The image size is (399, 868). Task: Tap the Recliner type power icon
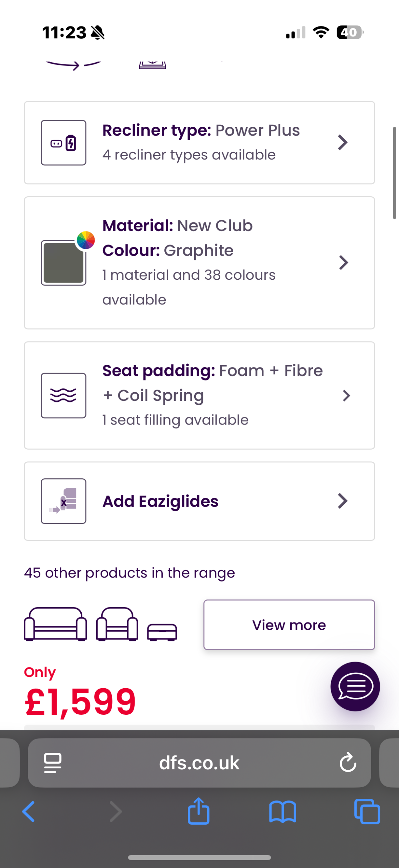pos(63,143)
